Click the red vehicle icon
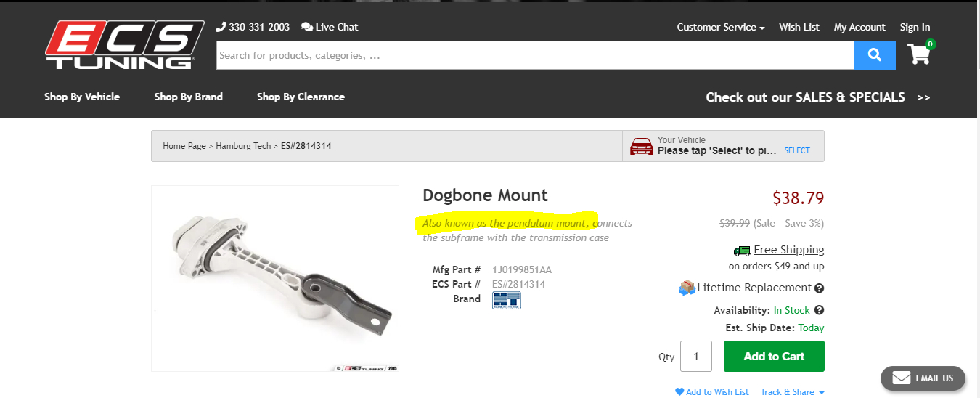This screenshot has height=398, width=980. point(641,146)
